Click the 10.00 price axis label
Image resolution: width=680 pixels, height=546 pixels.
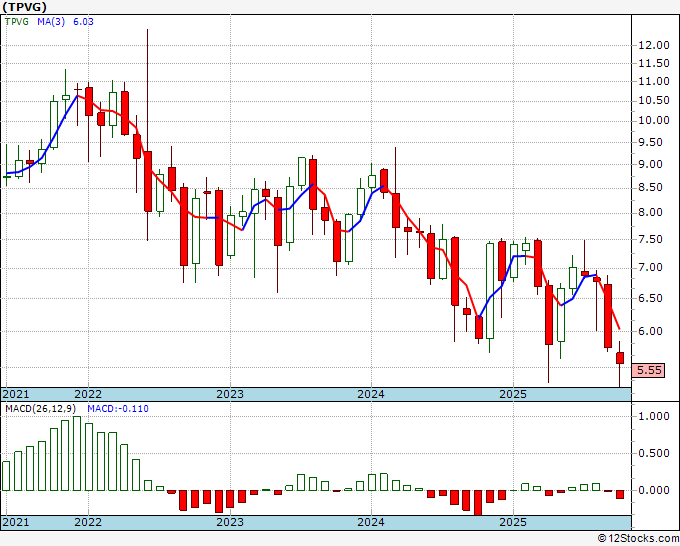[654, 120]
